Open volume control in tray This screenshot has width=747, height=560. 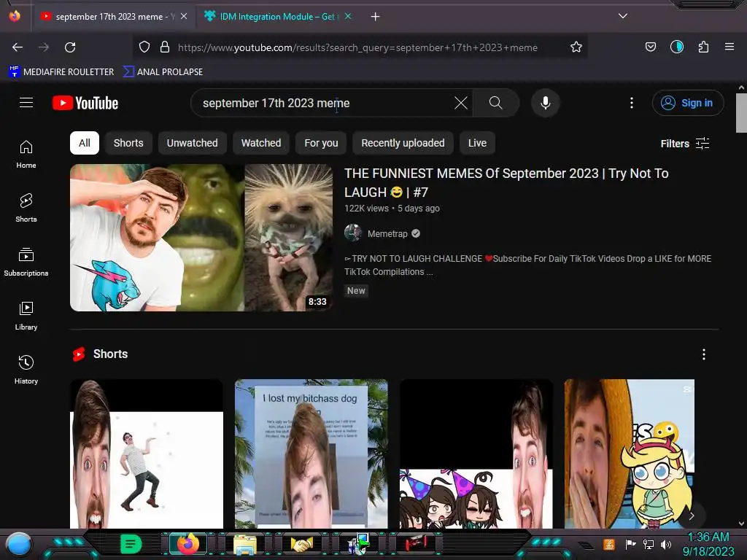click(x=666, y=544)
